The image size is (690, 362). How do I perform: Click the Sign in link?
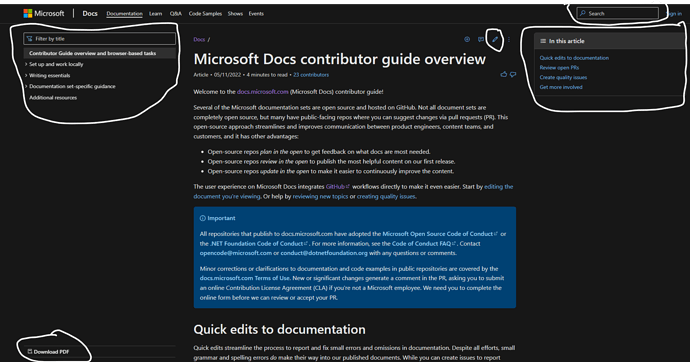pyautogui.click(x=675, y=14)
